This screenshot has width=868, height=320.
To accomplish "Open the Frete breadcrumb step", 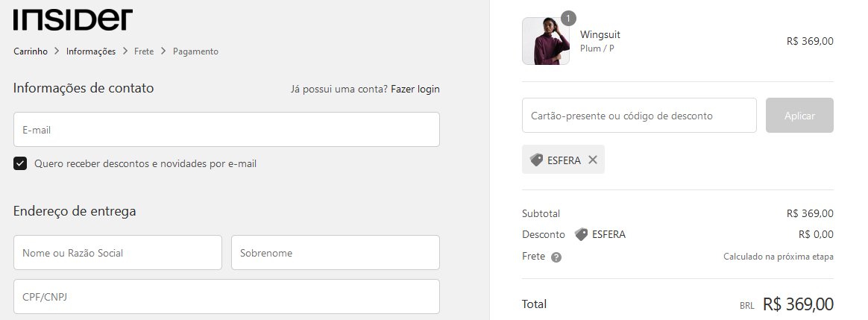I will coord(144,51).
